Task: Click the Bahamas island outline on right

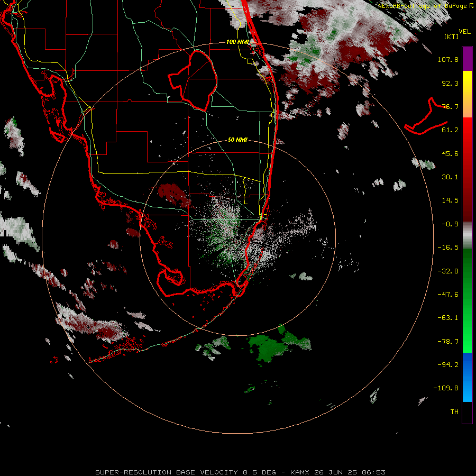Action: 426,117
